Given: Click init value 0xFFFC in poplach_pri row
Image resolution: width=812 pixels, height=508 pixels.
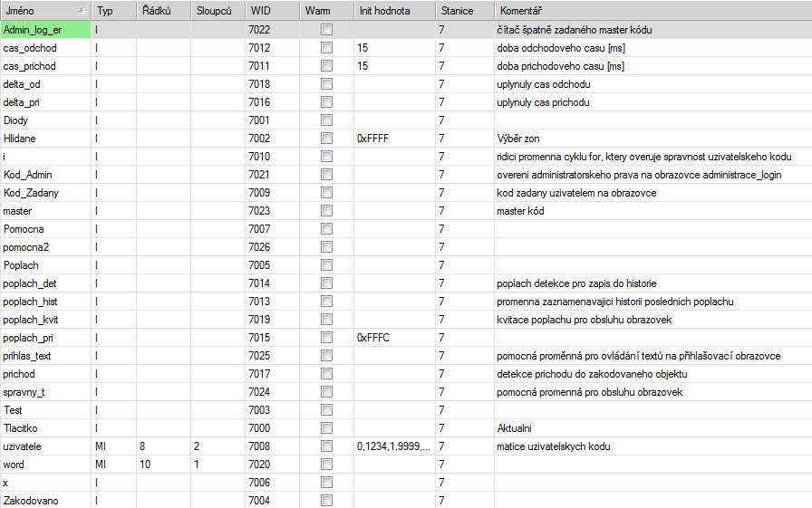Looking at the screenshot, I should (x=373, y=338).
